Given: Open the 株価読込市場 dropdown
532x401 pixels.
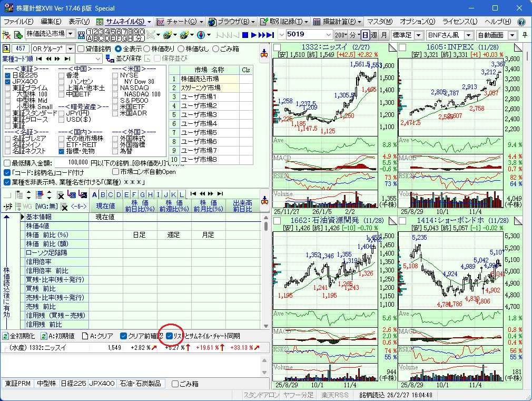Looking at the screenshot, I should click(x=71, y=34).
